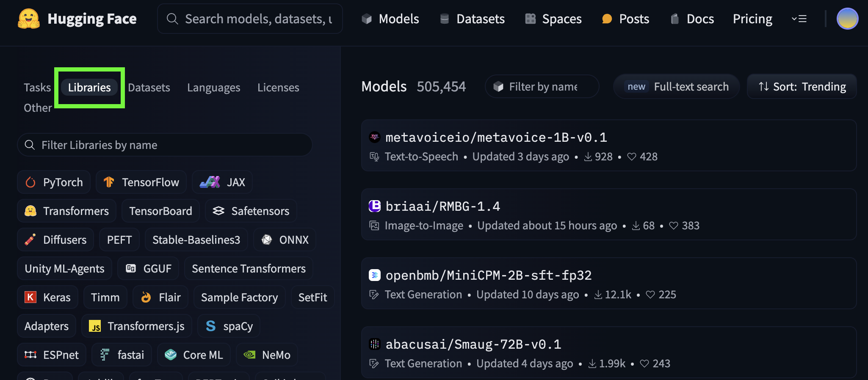Click the magnifier icon in the top search bar

coord(172,19)
